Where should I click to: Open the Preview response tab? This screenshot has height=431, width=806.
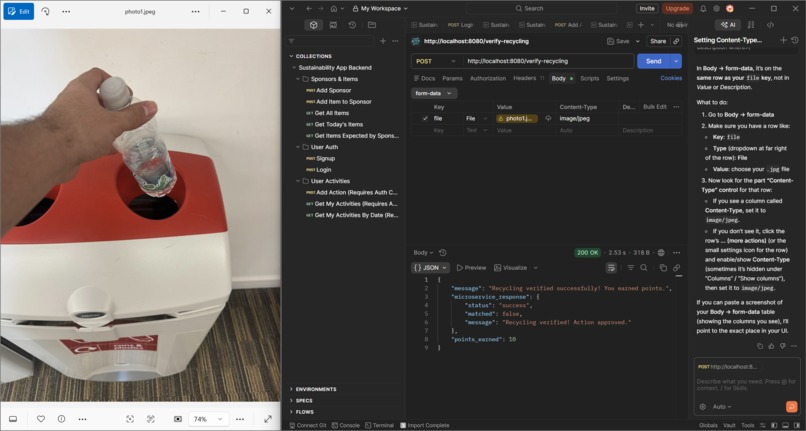point(471,267)
